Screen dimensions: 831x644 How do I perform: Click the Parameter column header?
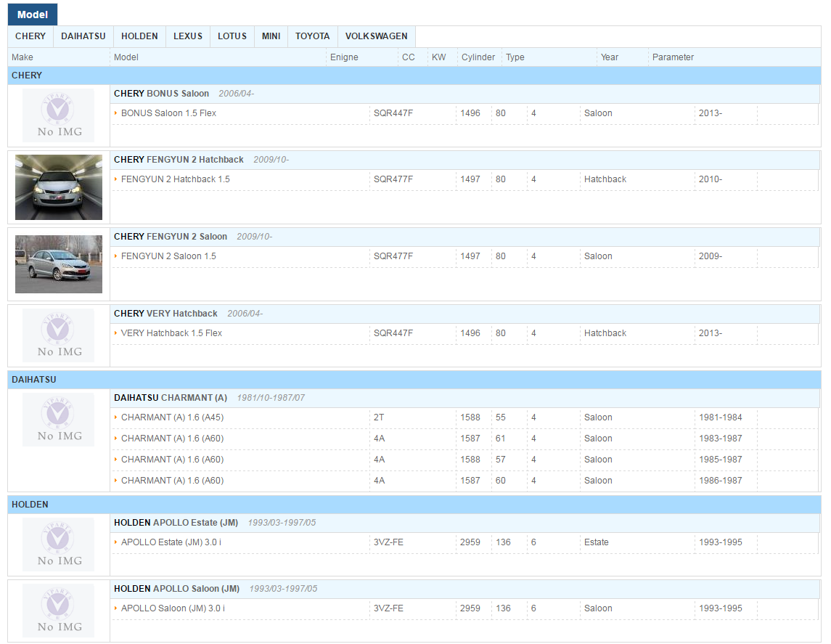(673, 57)
